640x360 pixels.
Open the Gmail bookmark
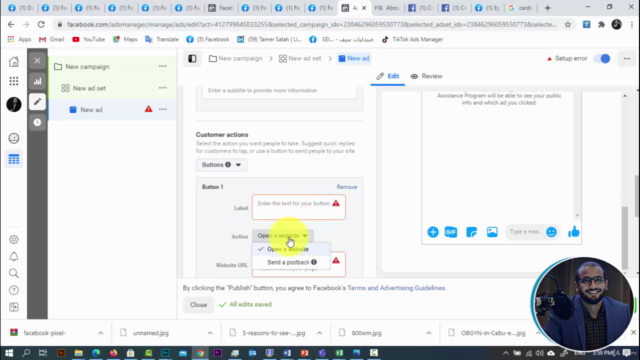click(51, 39)
